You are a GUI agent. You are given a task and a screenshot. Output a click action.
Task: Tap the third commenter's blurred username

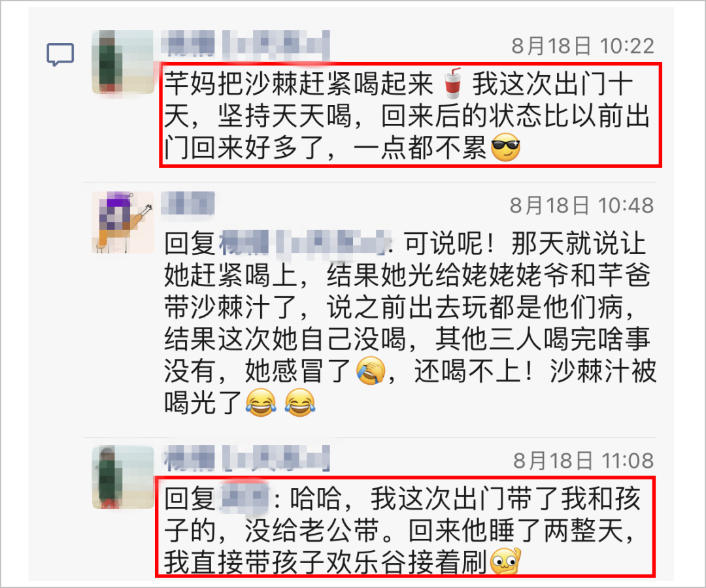coord(246,459)
